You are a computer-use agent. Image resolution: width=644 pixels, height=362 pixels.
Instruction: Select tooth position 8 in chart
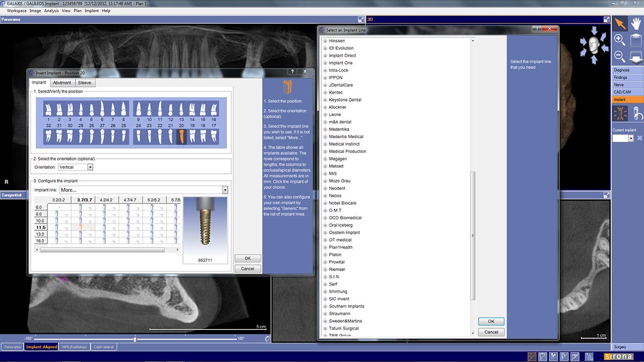(x=123, y=109)
